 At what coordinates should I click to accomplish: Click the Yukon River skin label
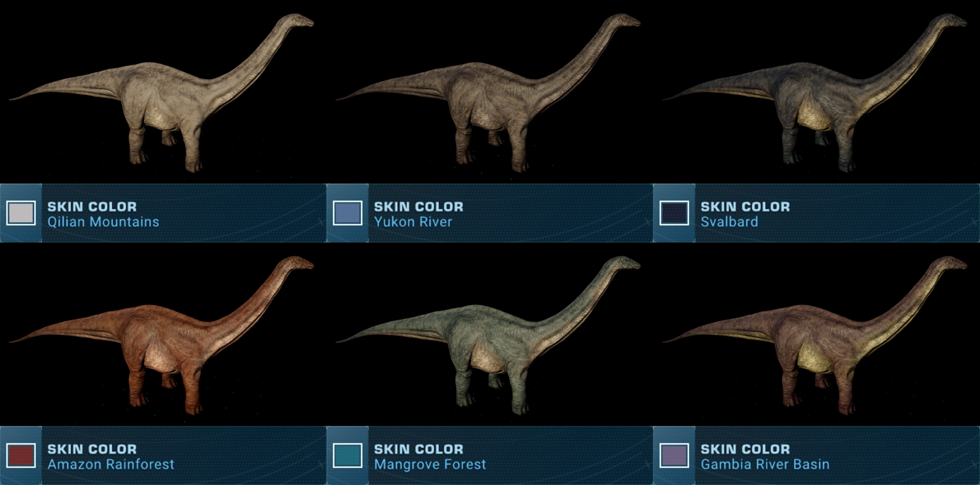coord(413,222)
